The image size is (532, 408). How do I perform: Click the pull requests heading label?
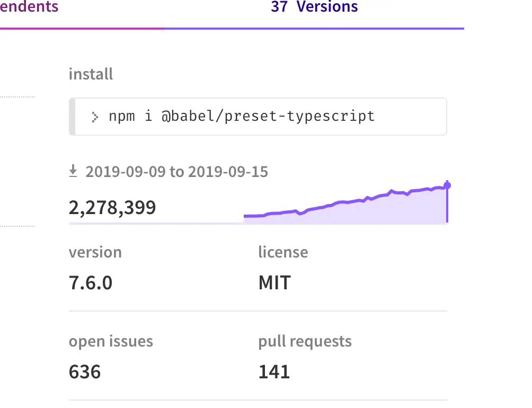click(305, 341)
